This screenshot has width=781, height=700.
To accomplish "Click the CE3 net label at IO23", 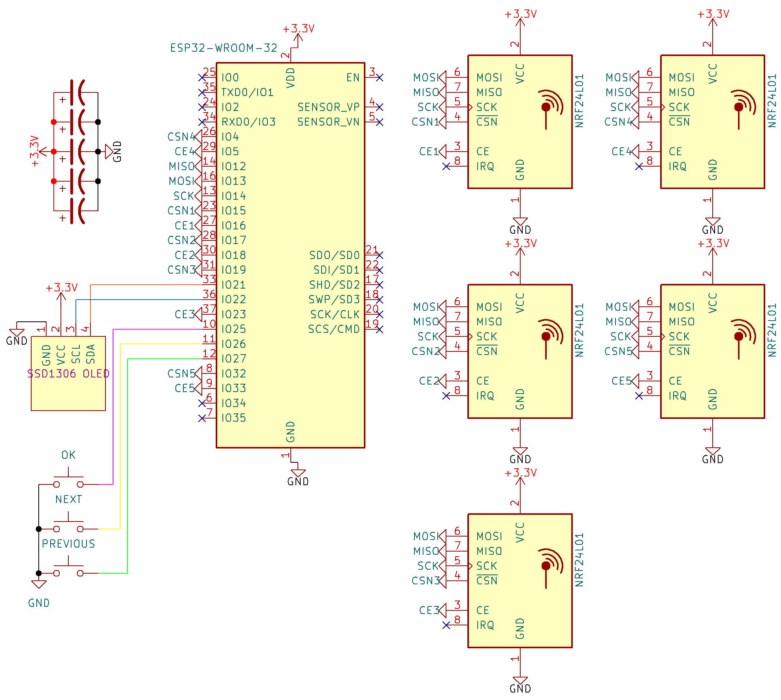I will (x=184, y=314).
